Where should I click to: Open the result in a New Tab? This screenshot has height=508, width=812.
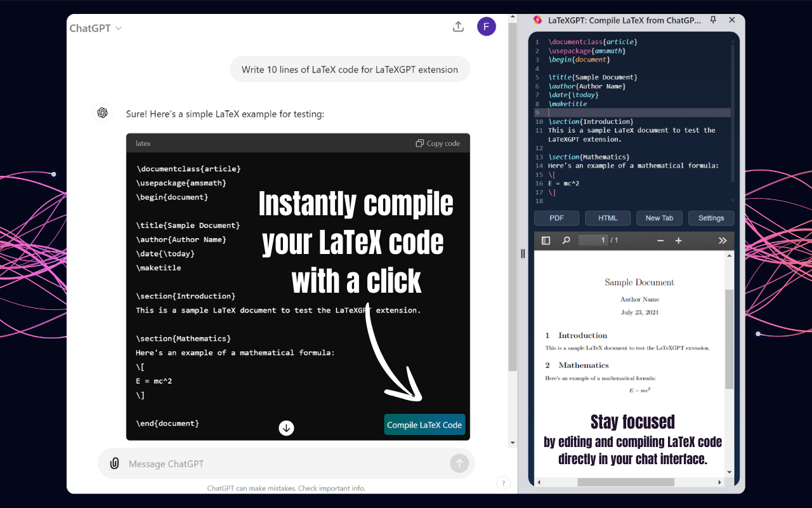coord(659,218)
